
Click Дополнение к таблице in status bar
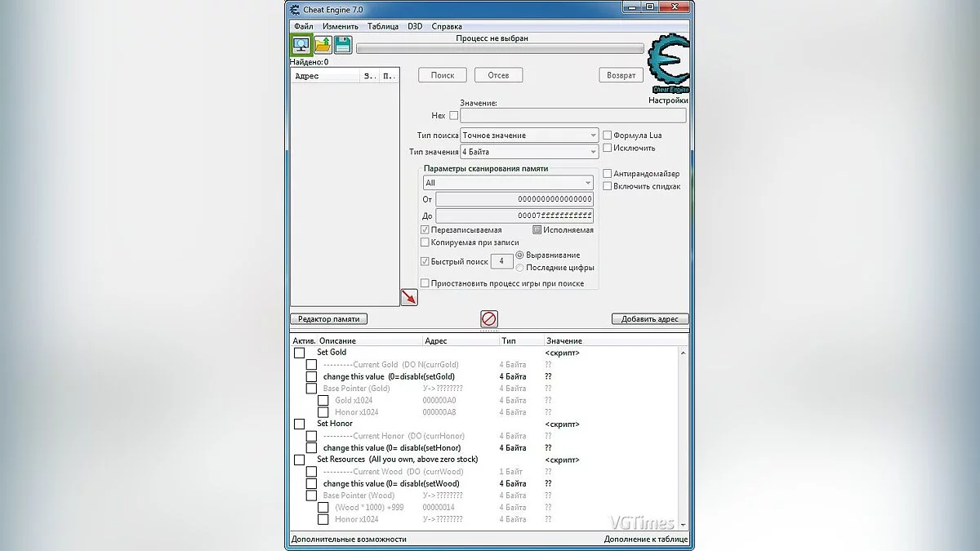646,540
